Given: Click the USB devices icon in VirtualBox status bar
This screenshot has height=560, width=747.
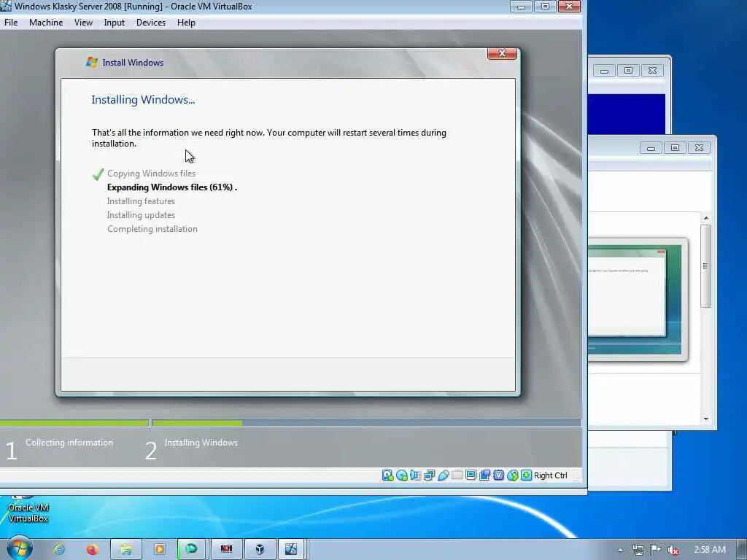Looking at the screenshot, I should pyautogui.click(x=443, y=475).
